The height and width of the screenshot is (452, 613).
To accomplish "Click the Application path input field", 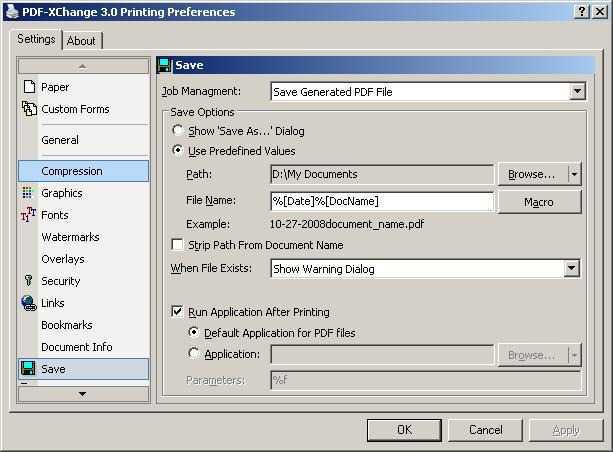I will (382, 355).
